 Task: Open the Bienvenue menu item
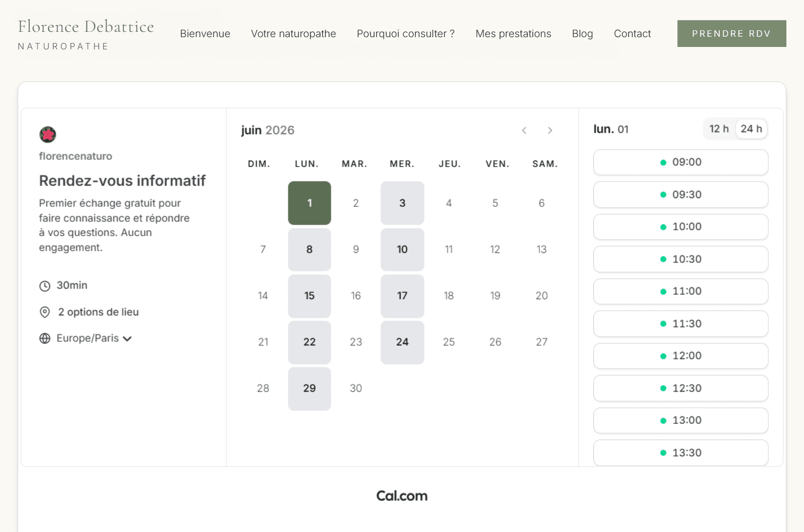tap(205, 34)
